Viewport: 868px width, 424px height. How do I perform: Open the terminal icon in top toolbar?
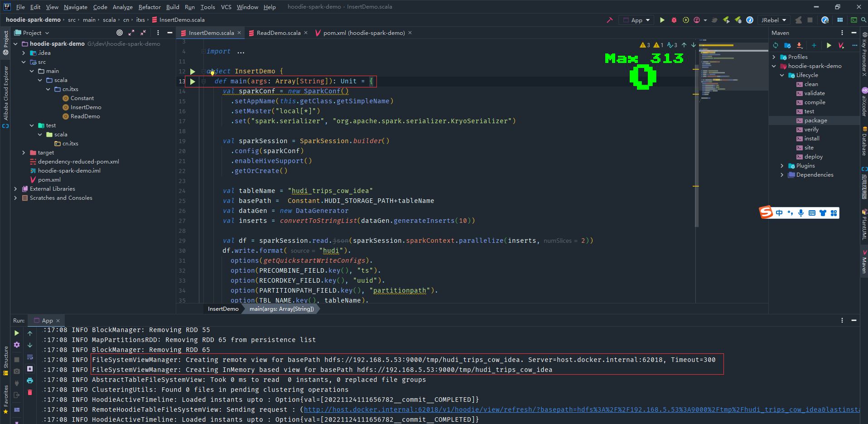(854, 20)
